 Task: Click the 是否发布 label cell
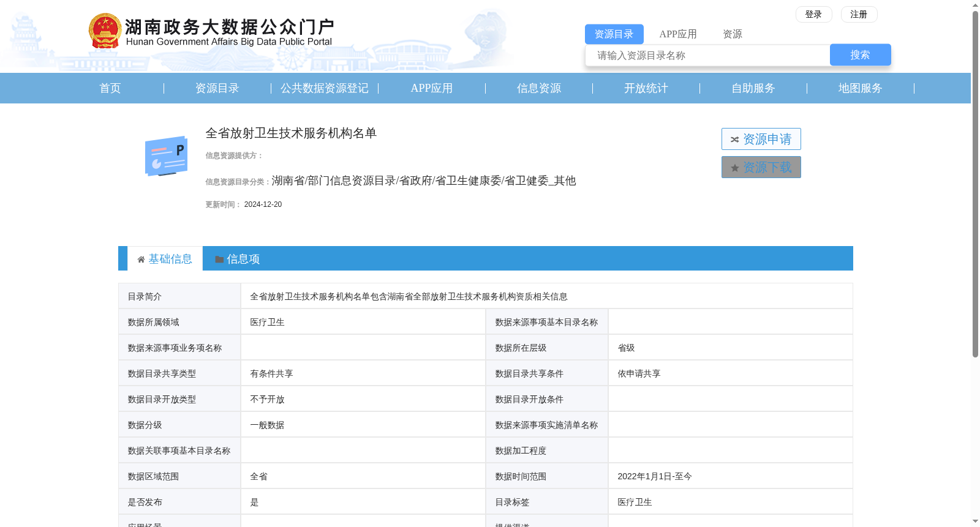pos(179,502)
